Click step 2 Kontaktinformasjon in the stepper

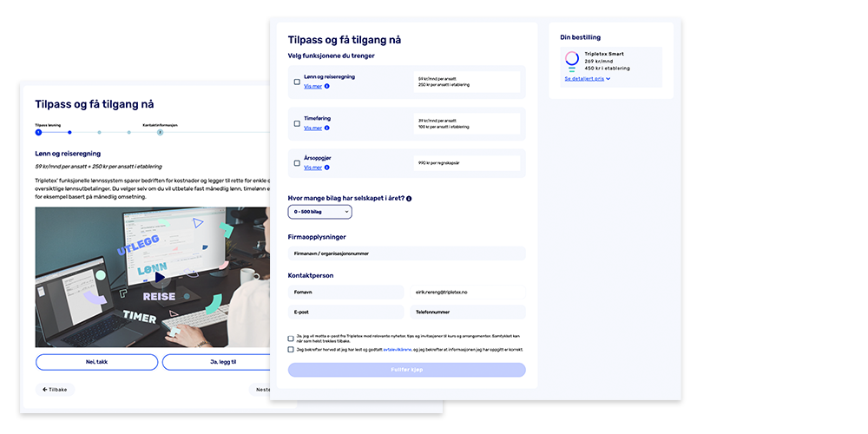point(160,132)
